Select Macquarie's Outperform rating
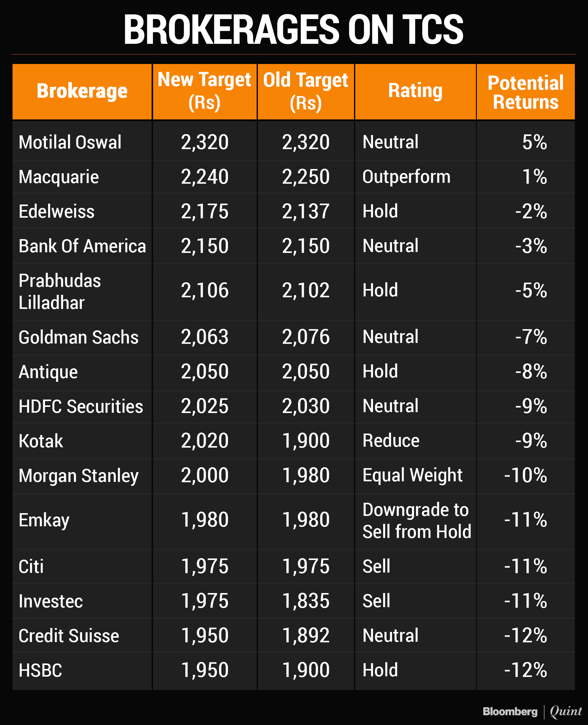Image resolution: width=588 pixels, height=725 pixels. tap(406, 177)
